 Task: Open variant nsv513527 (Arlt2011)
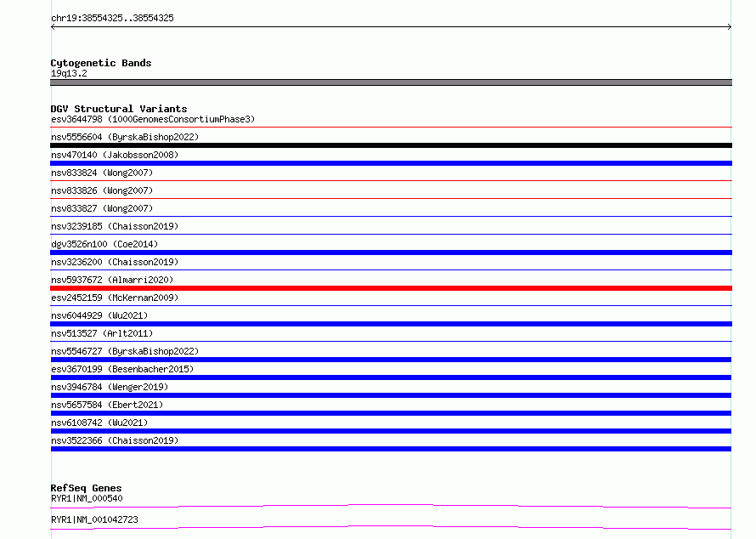102,333
